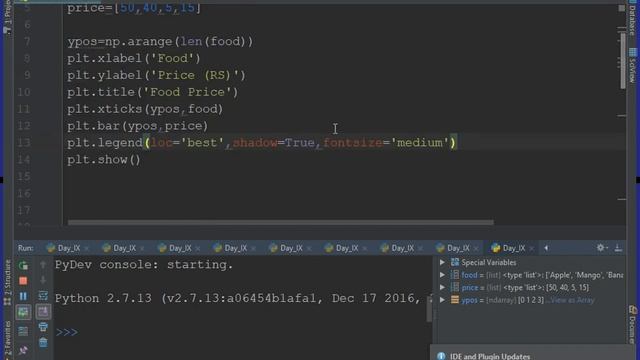Image resolution: width=640 pixels, height=360 pixels.
Task: Click the PyDev console: starting. output text
Action: (144, 265)
